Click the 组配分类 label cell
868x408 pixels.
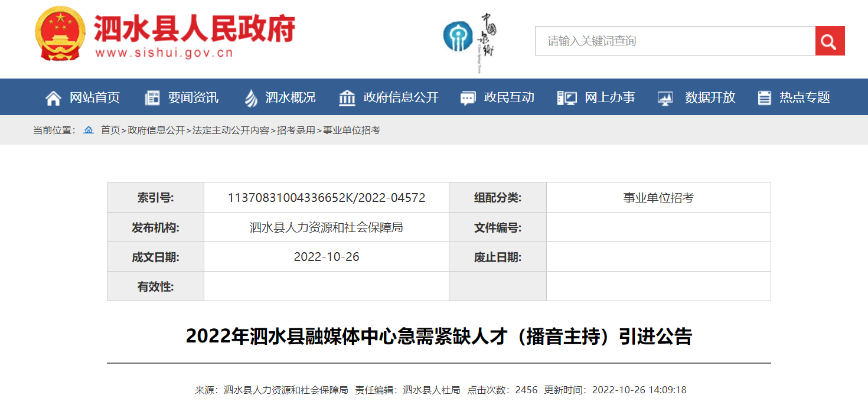[498, 197]
